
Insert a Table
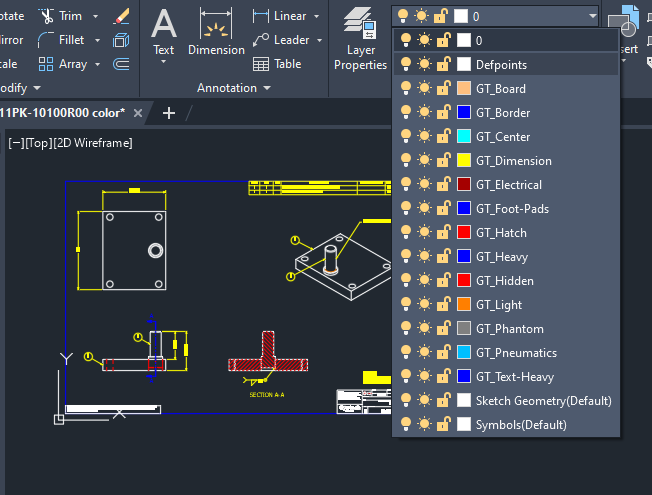(277, 64)
